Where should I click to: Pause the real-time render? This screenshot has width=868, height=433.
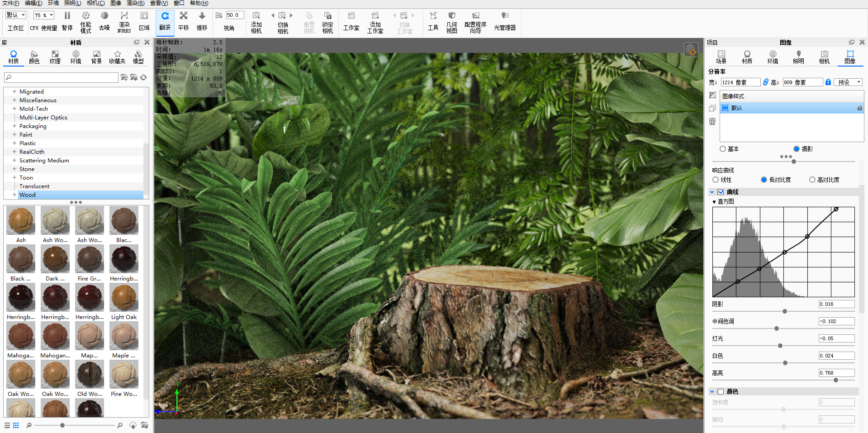pos(67,21)
